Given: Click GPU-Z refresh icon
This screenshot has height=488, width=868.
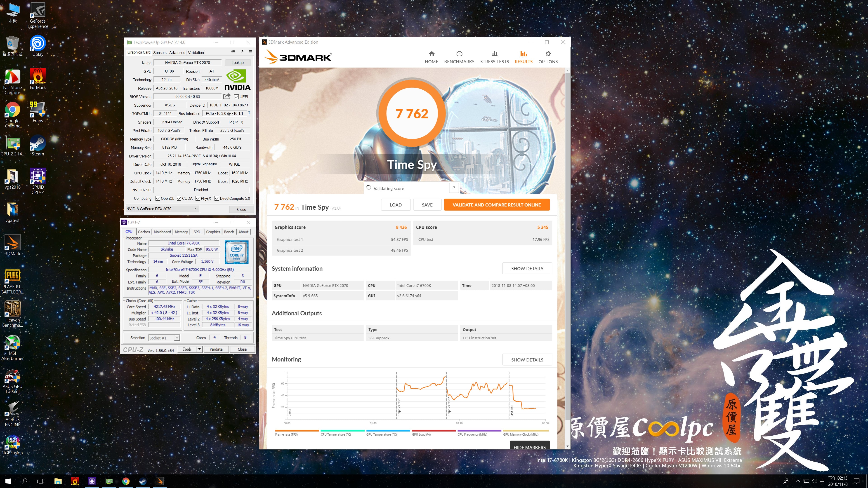Looking at the screenshot, I should 242,52.
